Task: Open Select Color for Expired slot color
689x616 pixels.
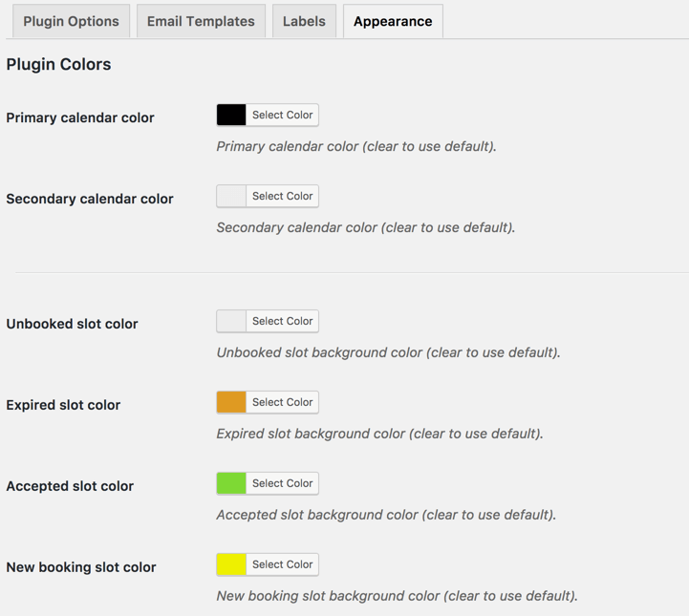Action: pyautogui.click(x=282, y=403)
